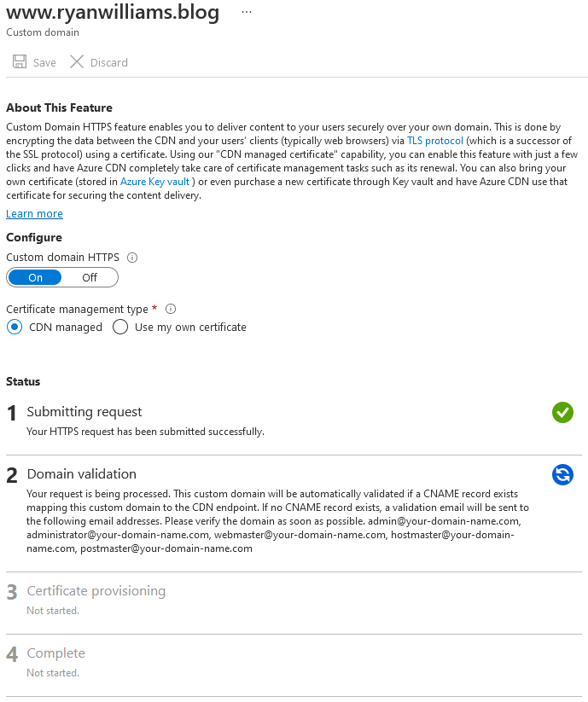View the Custom domain HTTPS info tooltip
This screenshot has width=588, height=702.
point(132,257)
